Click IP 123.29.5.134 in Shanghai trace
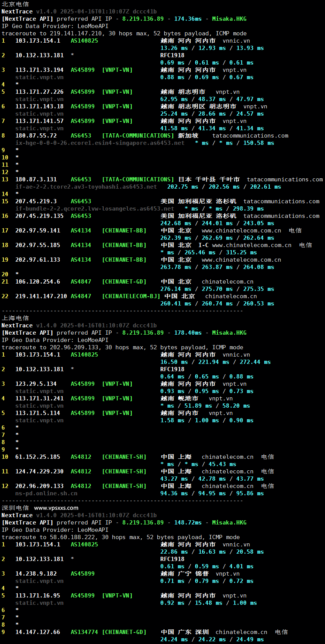This screenshot has height=644, width=325. [36, 384]
